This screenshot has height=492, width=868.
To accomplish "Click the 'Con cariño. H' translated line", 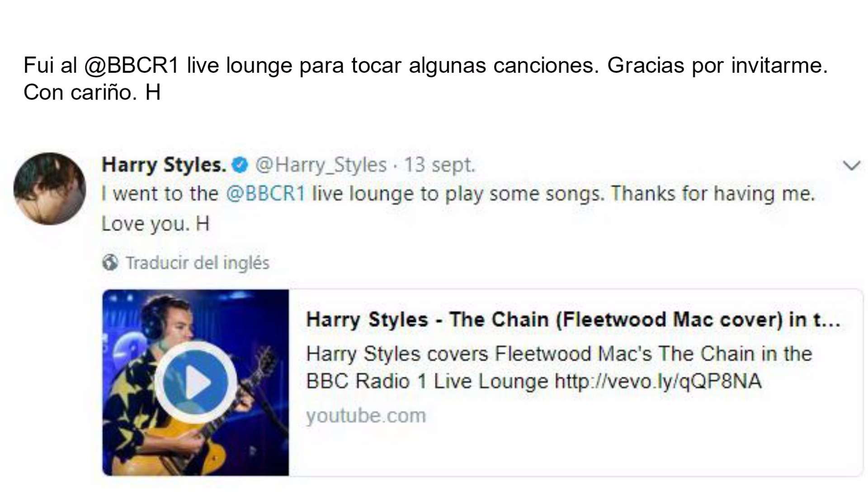I will (92, 93).
